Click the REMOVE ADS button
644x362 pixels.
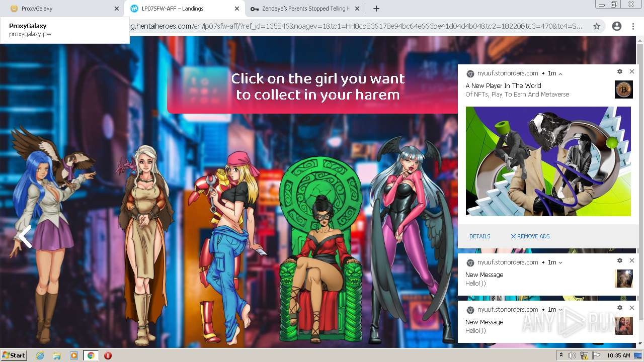pyautogui.click(x=530, y=236)
